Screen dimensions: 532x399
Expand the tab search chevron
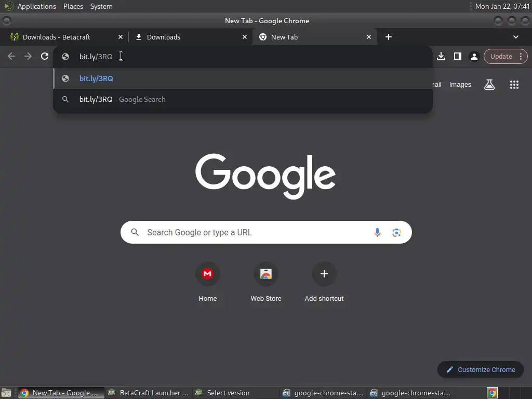pos(515,37)
